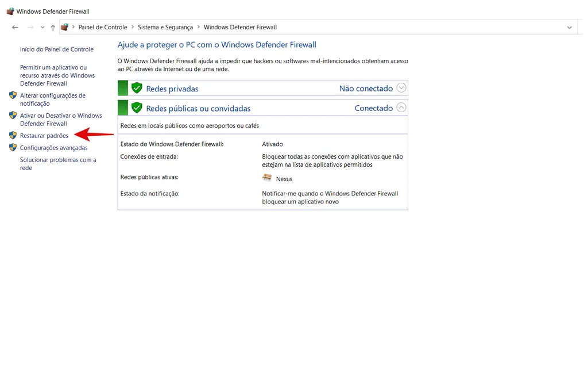The image size is (588, 372).
Task: Click Não conectado status text
Action: pyautogui.click(x=366, y=89)
